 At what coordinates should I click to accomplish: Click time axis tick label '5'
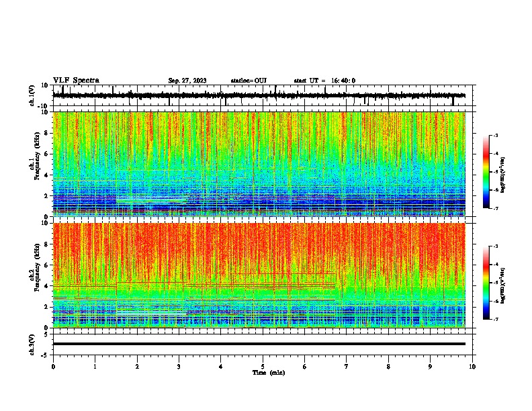pos(263,367)
